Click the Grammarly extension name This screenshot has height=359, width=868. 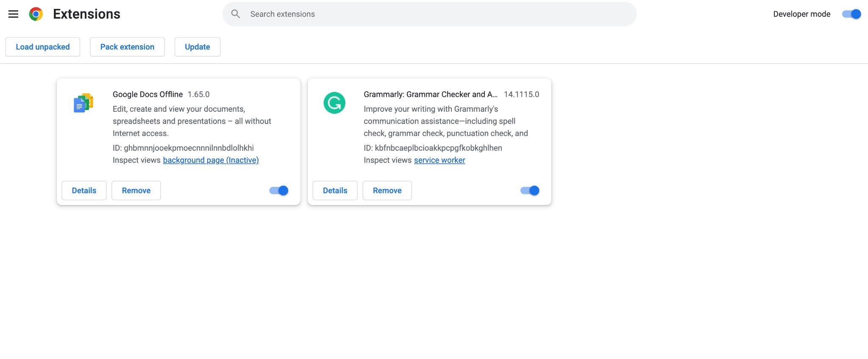[431, 94]
